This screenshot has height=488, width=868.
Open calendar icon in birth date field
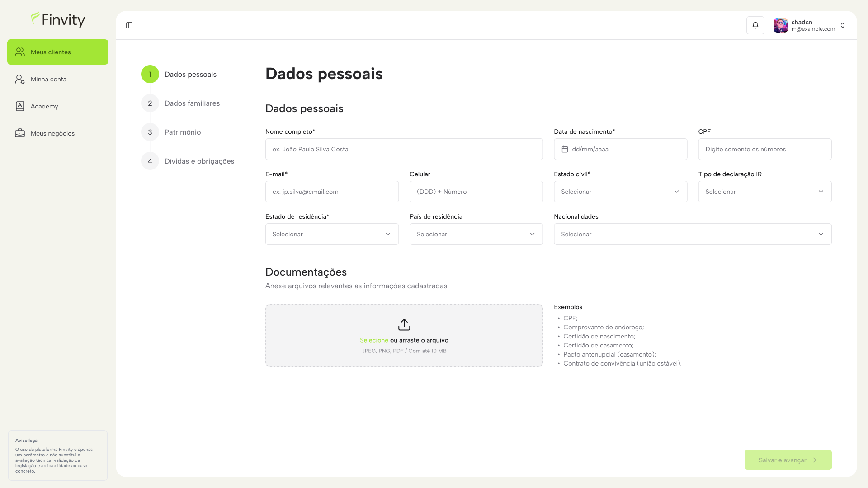pyautogui.click(x=565, y=149)
